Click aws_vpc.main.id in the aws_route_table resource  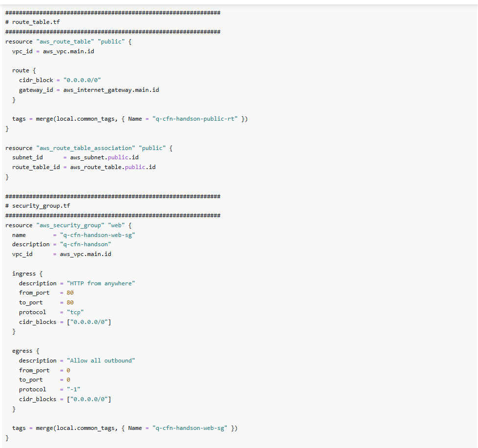68,51
